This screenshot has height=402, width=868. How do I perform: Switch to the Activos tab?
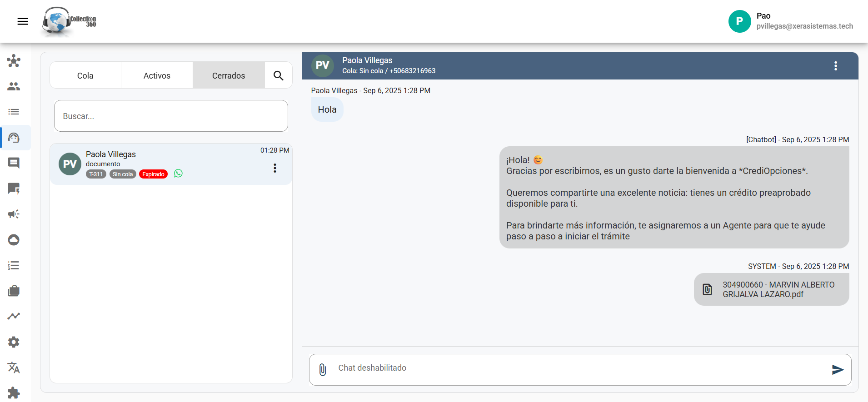(x=157, y=75)
